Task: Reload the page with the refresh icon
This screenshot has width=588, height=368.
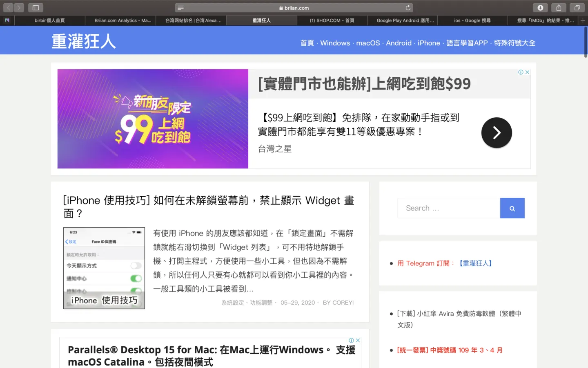Action: tap(408, 8)
